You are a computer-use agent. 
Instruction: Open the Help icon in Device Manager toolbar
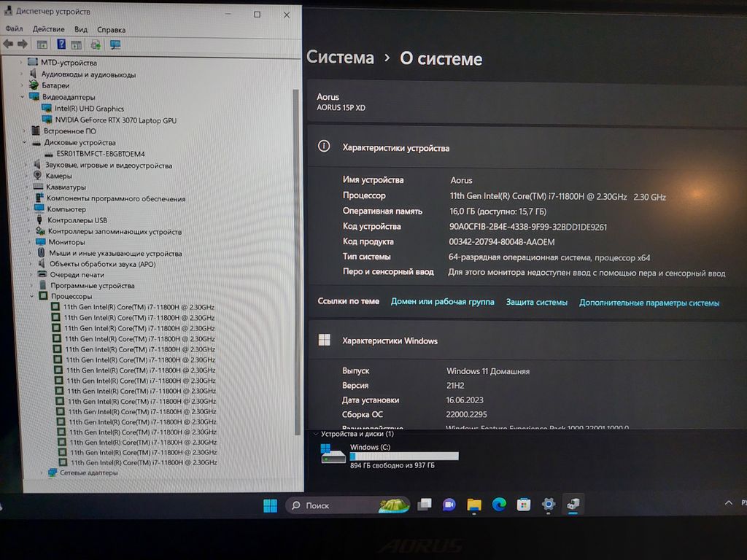[61, 44]
